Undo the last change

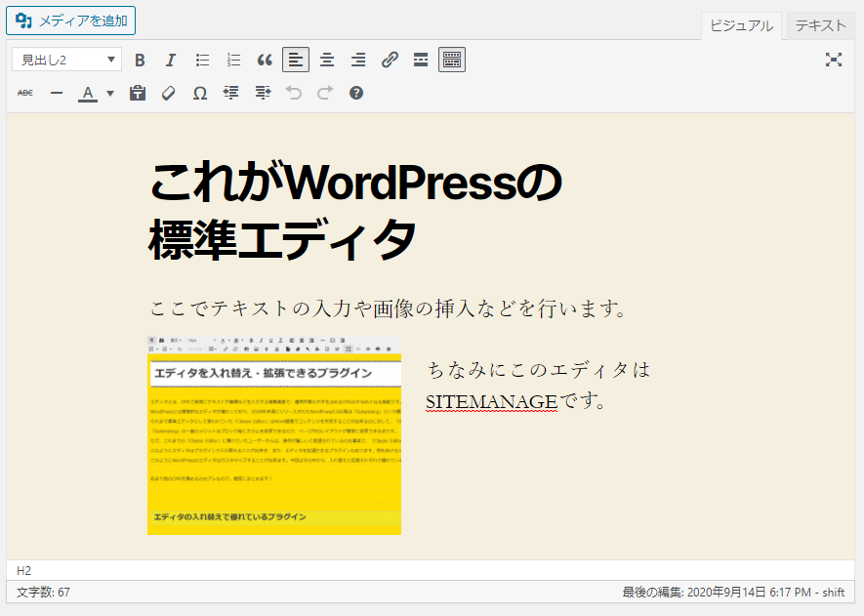[x=294, y=93]
